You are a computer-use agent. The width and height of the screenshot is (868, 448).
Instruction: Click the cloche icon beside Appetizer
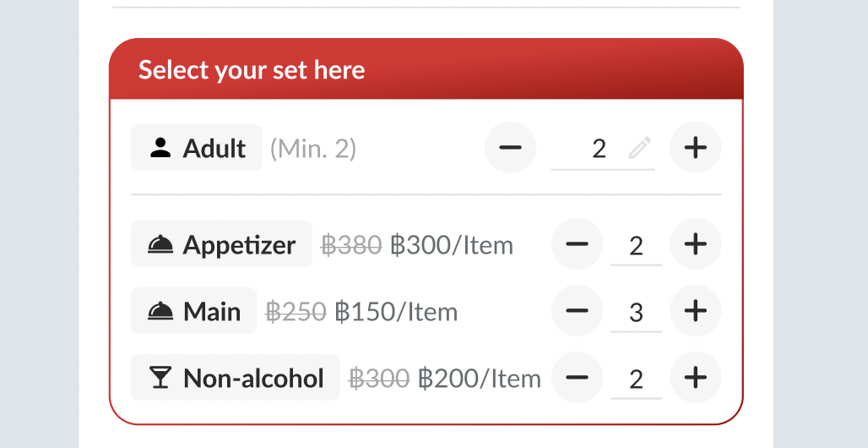[160, 244]
